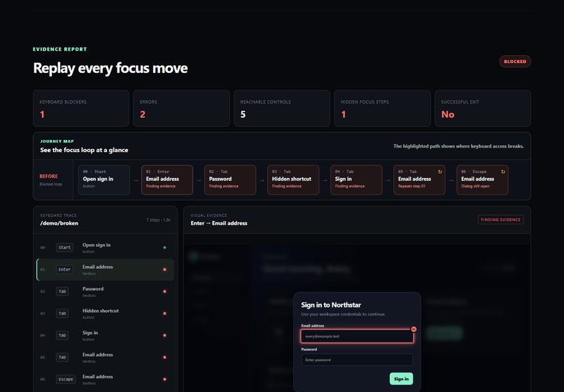Open the Keyboard Blockers stat card
This screenshot has height=392, width=564.
81,108
